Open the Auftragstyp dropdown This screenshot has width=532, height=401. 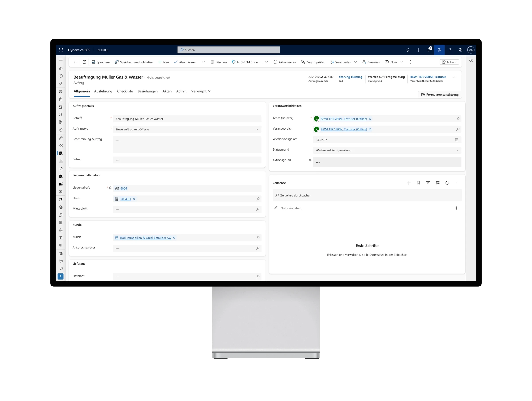click(x=257, y=129)
